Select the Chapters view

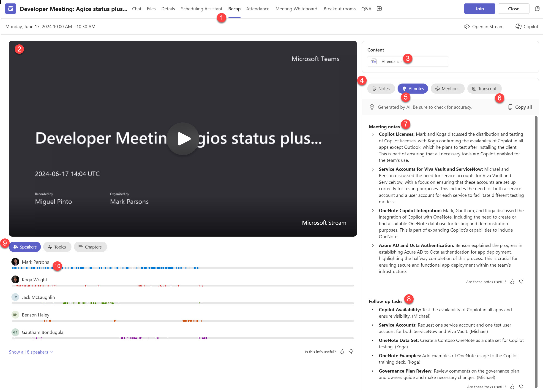(90, 247)
